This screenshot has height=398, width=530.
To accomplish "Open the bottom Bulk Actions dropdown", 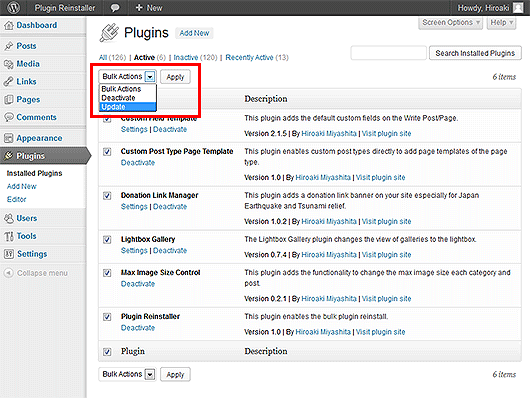I will [127, 374].
